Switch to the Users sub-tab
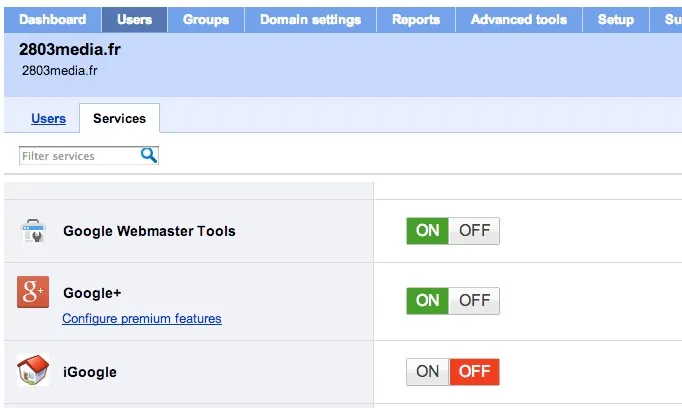Image resolution: width=682 pixels, height=408 pixels. (48, 118)
